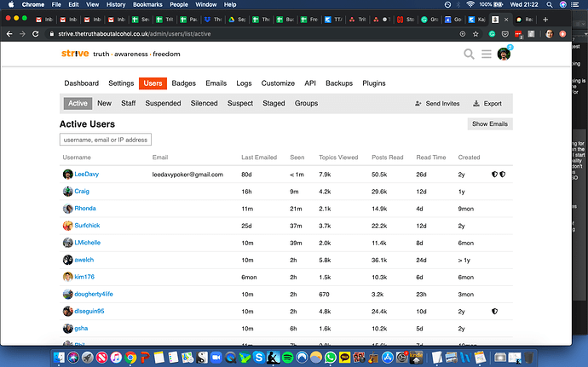Open the Groups section
This screenshot has height=367, width=588.
[306, 103]
